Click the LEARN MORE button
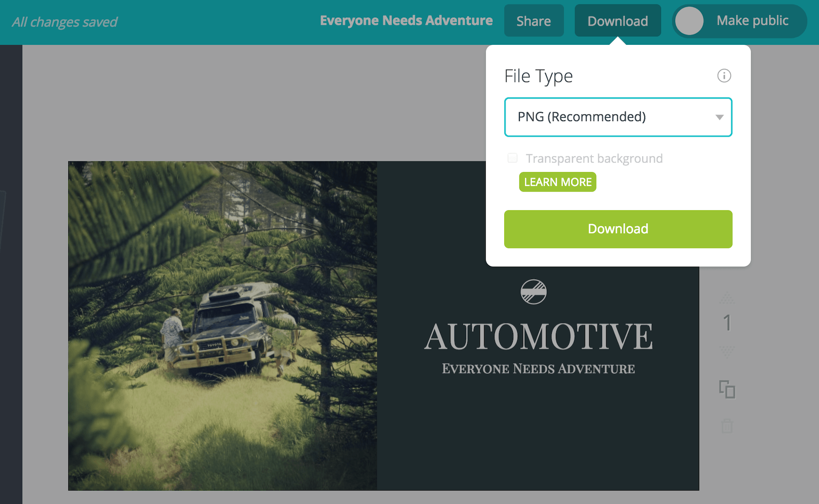The width and height of the screenshot is (819, 504). [558, 182]
